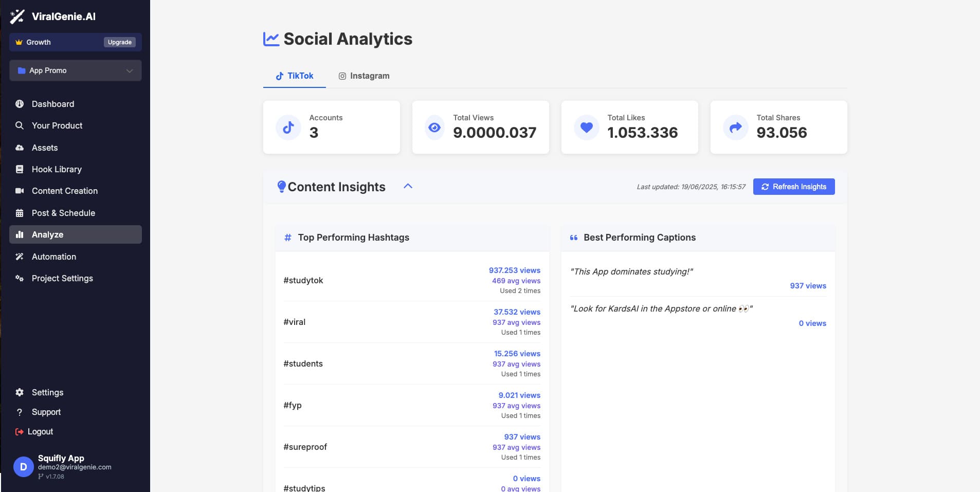Screen dimensions: 980x492
Task: Select the Hook Library icon
Action: [x=20, y=169]
